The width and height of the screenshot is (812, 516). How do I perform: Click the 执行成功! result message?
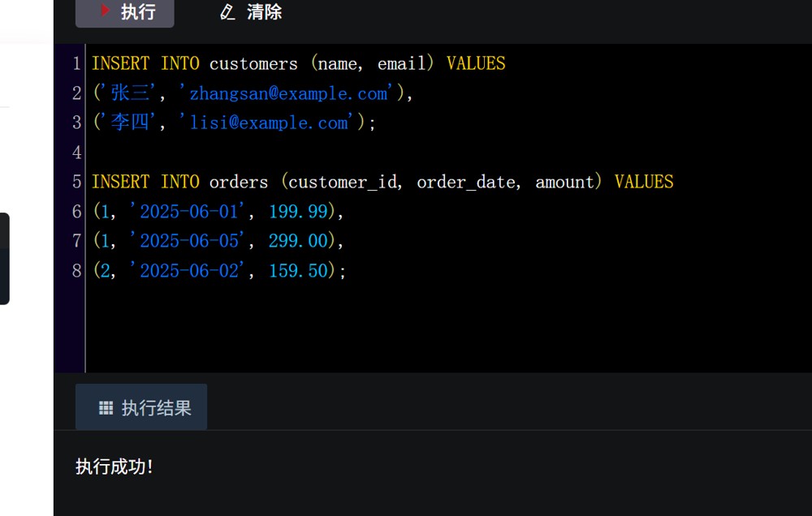[x=114, y=467]
